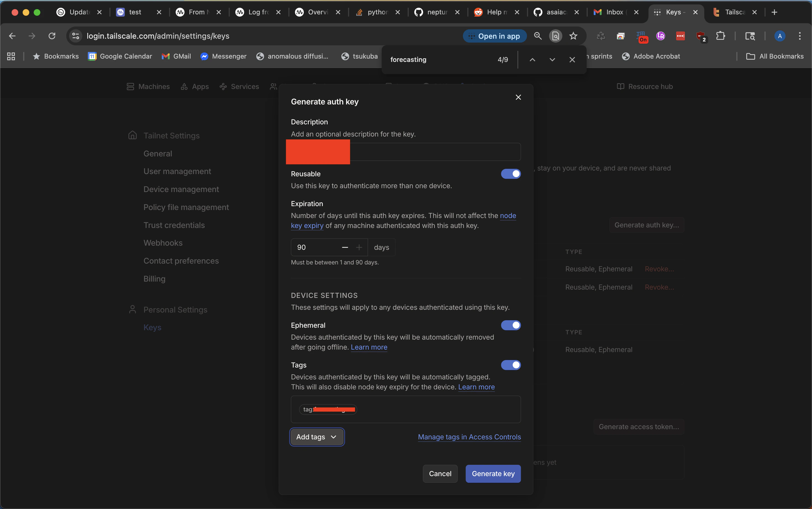Toggle the Ephemeral switch
The width and height of the screenshot is (812, 509).
511,325
